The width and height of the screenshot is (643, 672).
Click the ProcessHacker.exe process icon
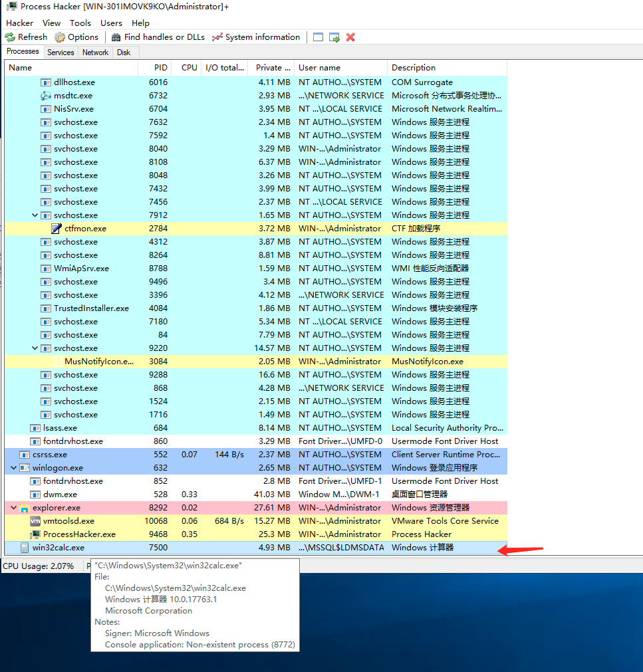coord(35,534)
